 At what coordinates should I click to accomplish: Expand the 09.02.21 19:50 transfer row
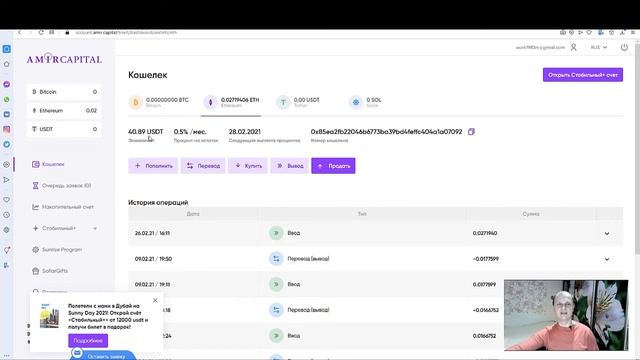point(607,259)
